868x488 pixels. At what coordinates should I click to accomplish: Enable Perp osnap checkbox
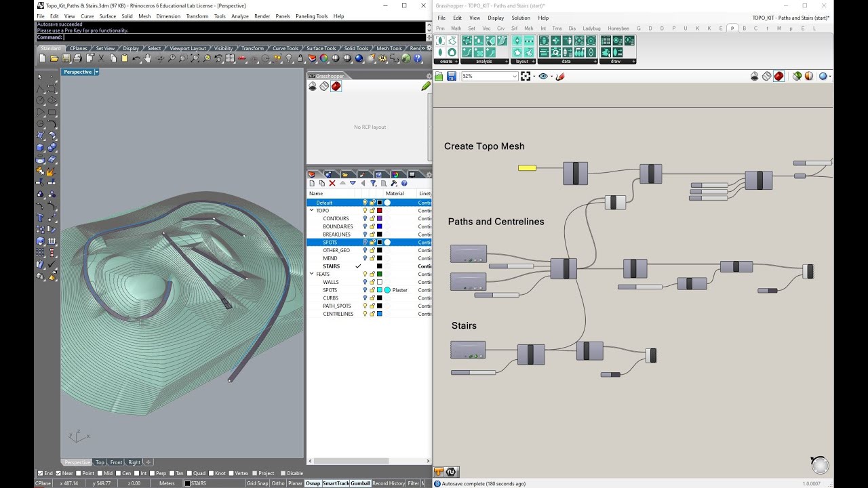click(153, 473)
